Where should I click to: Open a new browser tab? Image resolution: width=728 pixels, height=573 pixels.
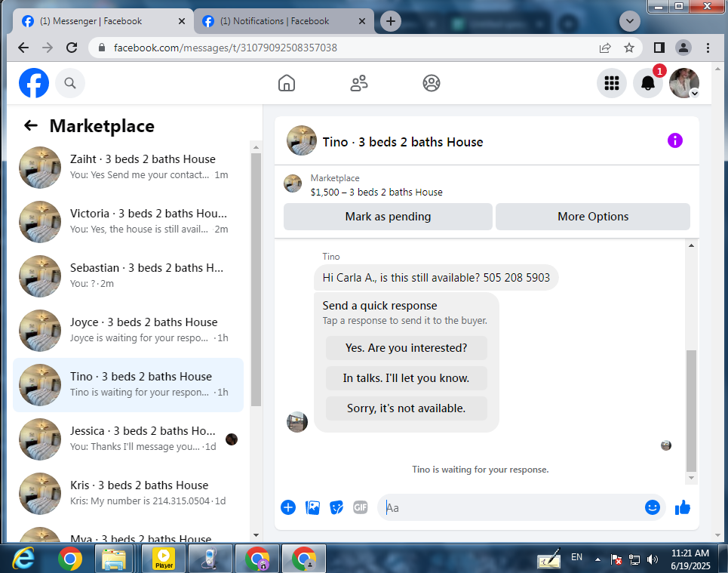pyautogui.click(x=391, y=21)
